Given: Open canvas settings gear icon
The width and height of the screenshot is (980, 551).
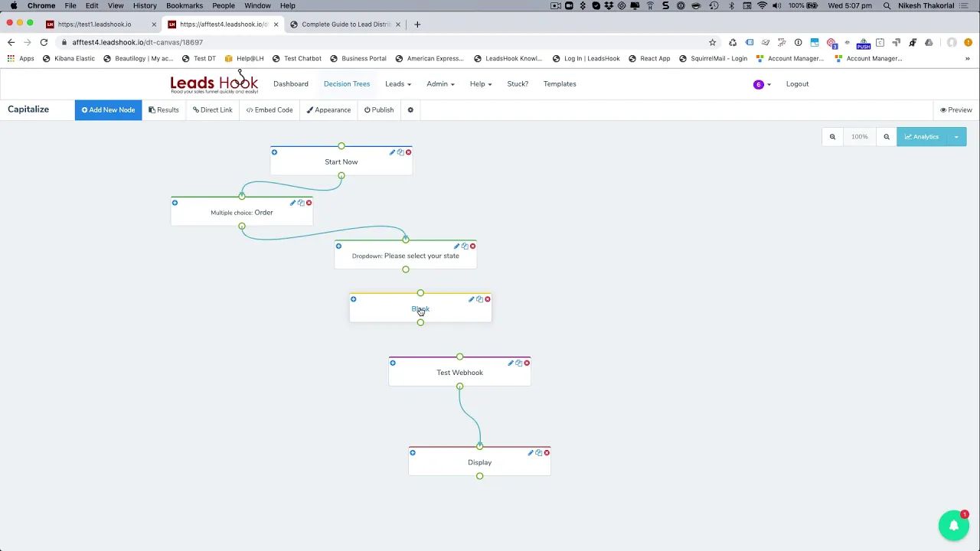Looking at the screenshot, I should pos(410,110).
